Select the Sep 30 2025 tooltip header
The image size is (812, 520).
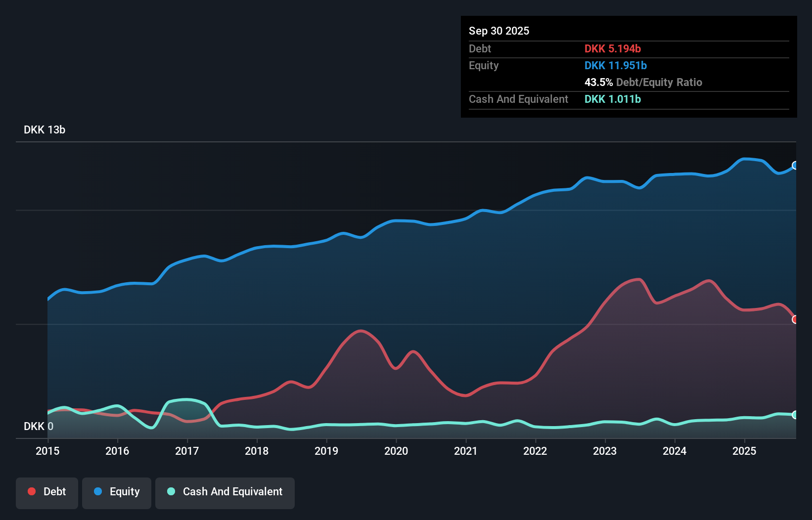[499, 31]
